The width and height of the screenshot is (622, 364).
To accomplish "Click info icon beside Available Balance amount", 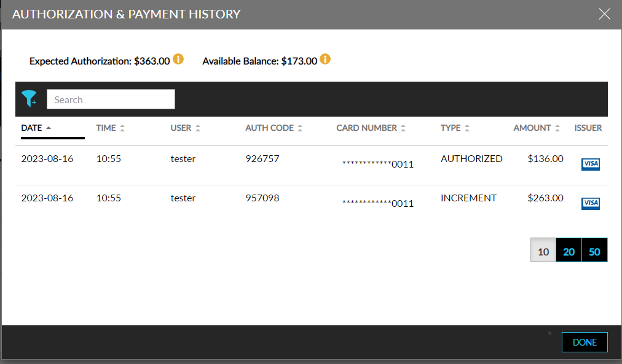I will pos(325,60).
